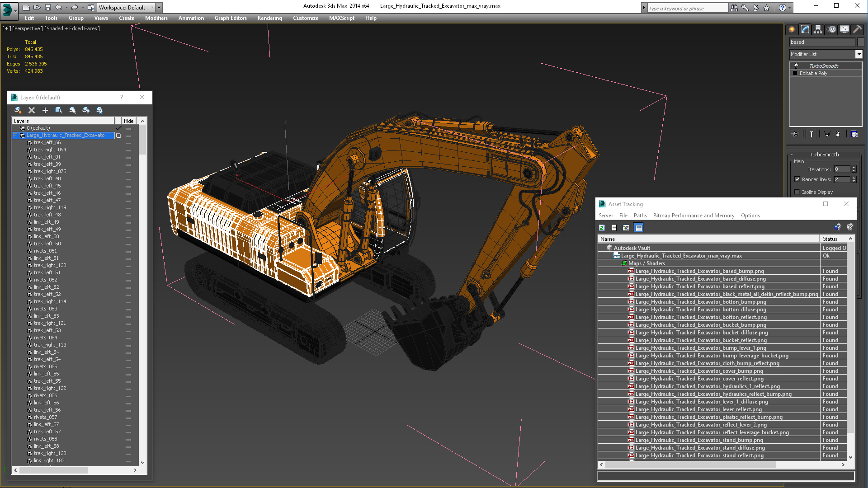Open the Rendering menu
Viewport: 868px width, 488px height.
pyautogui.click(x=269, y=18)
